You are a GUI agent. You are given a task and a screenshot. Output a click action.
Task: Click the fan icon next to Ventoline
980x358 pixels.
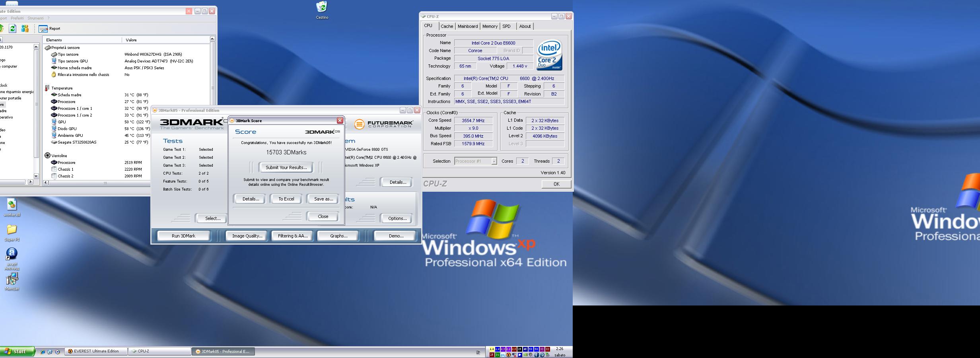48,156
